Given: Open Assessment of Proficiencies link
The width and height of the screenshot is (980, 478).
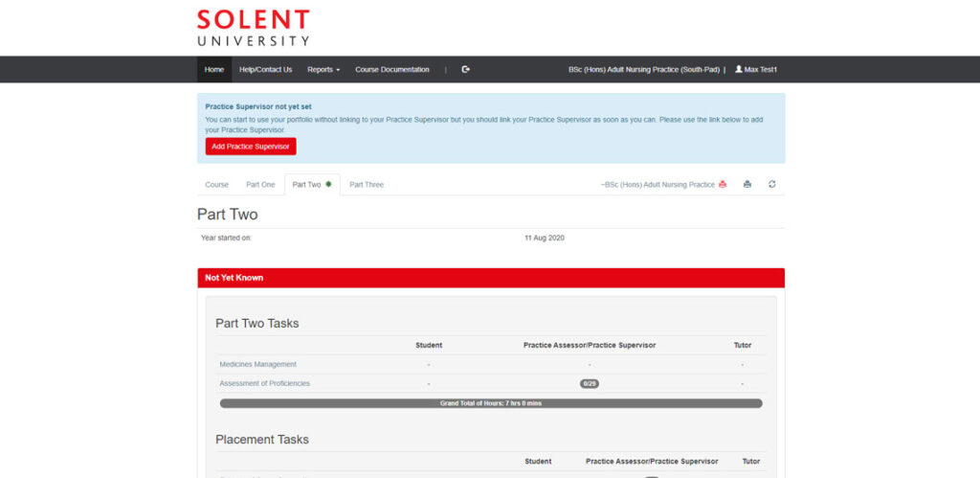Looking at the screenshot, I should click(x=264, y=383).
